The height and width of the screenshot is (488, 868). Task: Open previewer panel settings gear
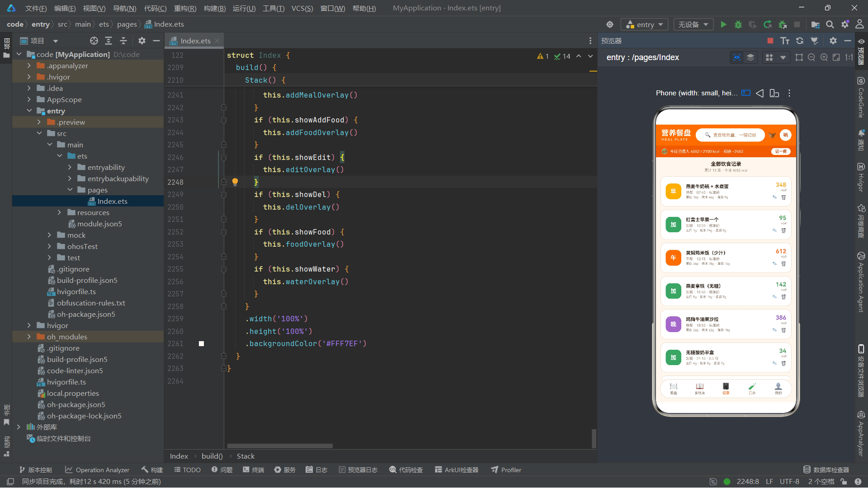833,41
